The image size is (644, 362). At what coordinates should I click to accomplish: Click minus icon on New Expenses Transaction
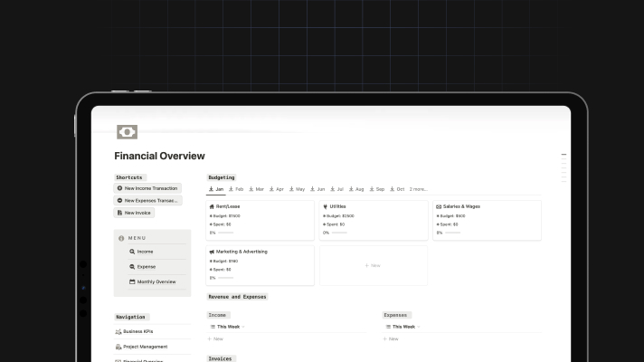pos(120,200)
